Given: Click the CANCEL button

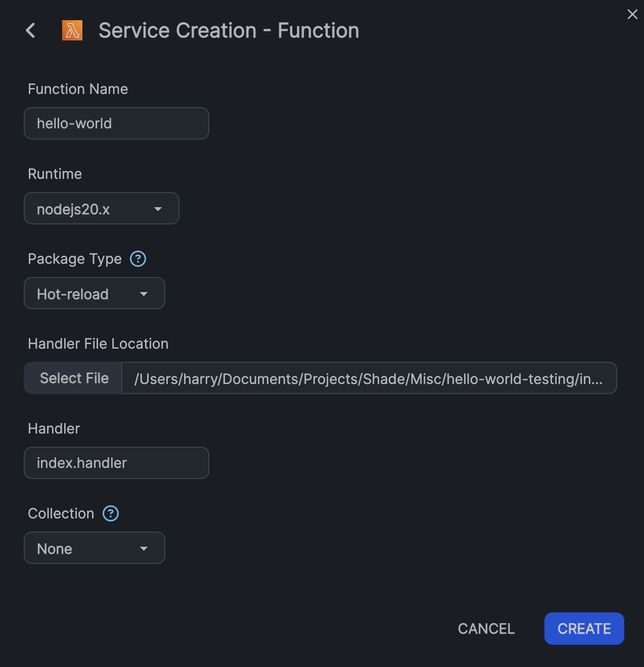Looking at the screenshot, I should click(x=486, y=629).
